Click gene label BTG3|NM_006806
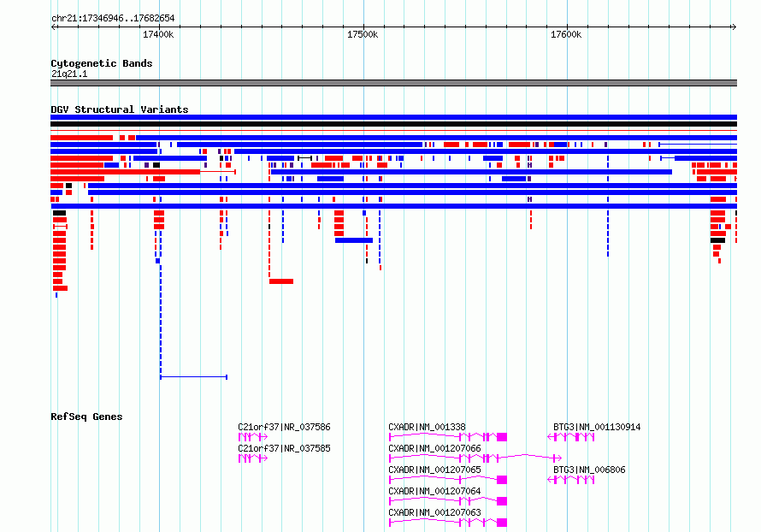This screenshot has width=761, height=532. coord(589,470)
